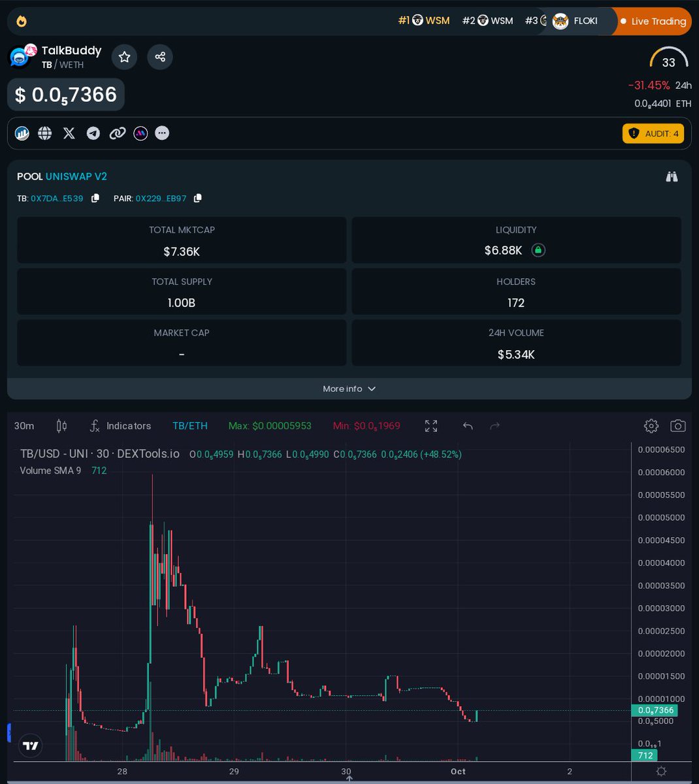Click the -31.45% 24h change

[649, 86]
